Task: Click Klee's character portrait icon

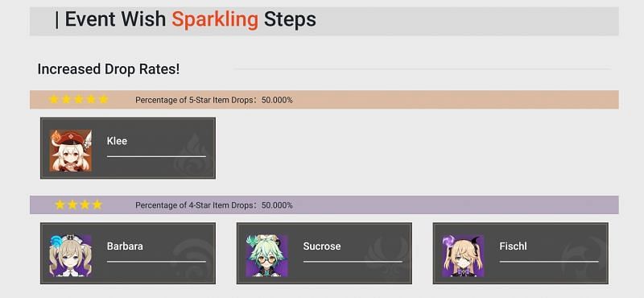Action: pos(71,151)
